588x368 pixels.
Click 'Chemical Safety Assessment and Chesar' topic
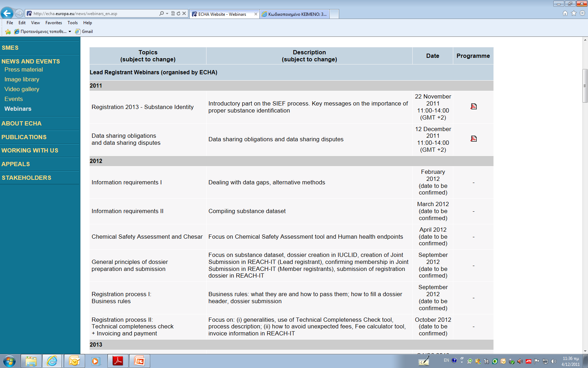[147, 237]
